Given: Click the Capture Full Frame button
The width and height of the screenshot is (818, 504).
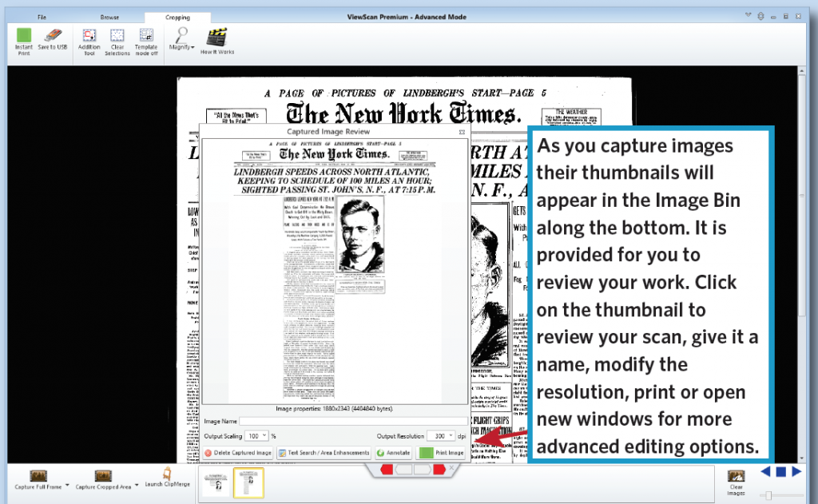Looking at the screenshot, I should pos(38,479).
